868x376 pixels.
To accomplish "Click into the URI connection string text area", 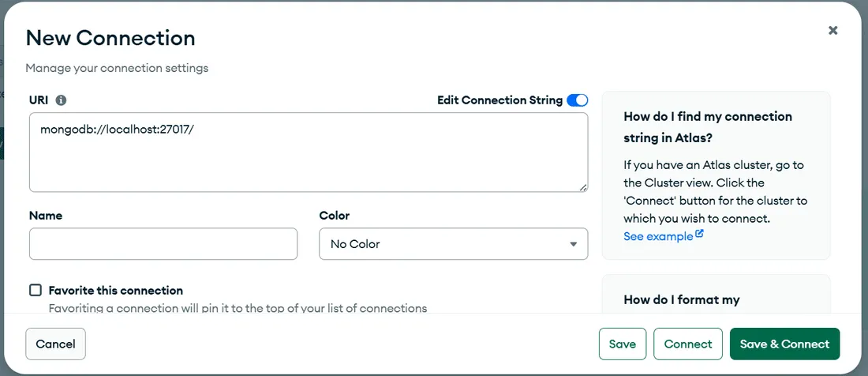I will pos(308,152).
